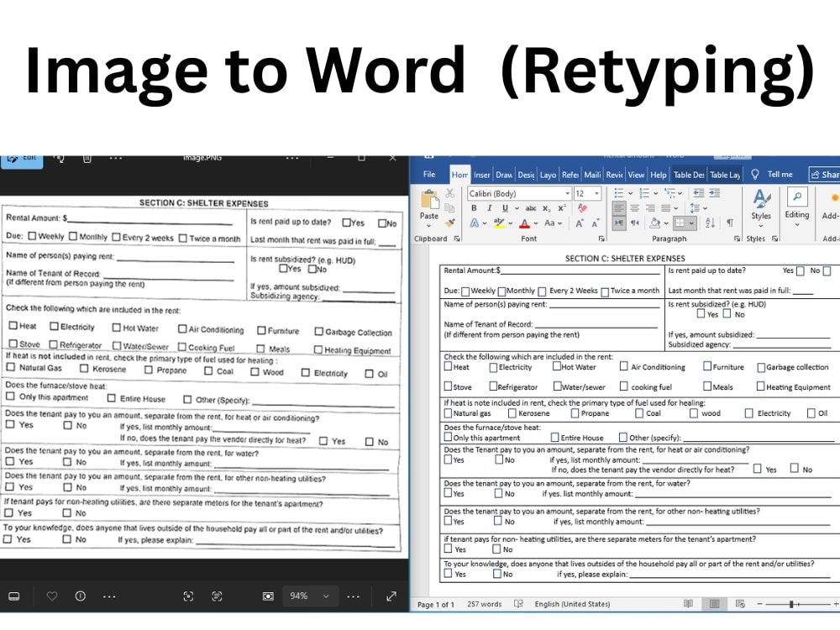Click the Tell me search box
840x630 pixels.
coord(772,174)
